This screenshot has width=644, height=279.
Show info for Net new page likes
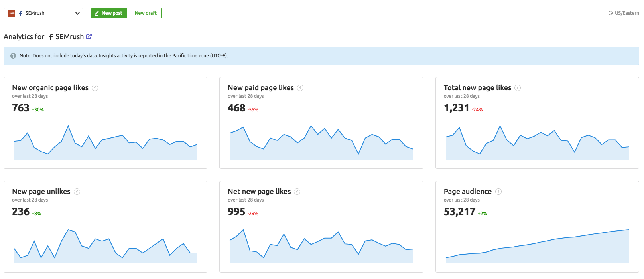(x=297, y=192)
